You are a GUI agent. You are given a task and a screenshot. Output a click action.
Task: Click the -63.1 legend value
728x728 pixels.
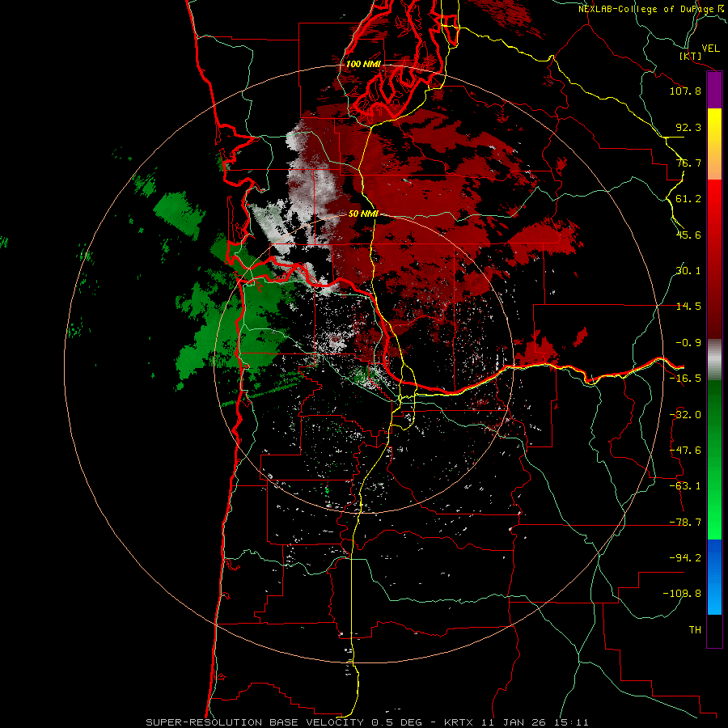(685, 486)
